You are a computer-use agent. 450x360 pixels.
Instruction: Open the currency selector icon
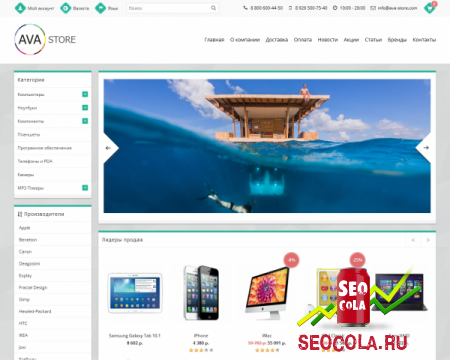[x=65, y=8]
